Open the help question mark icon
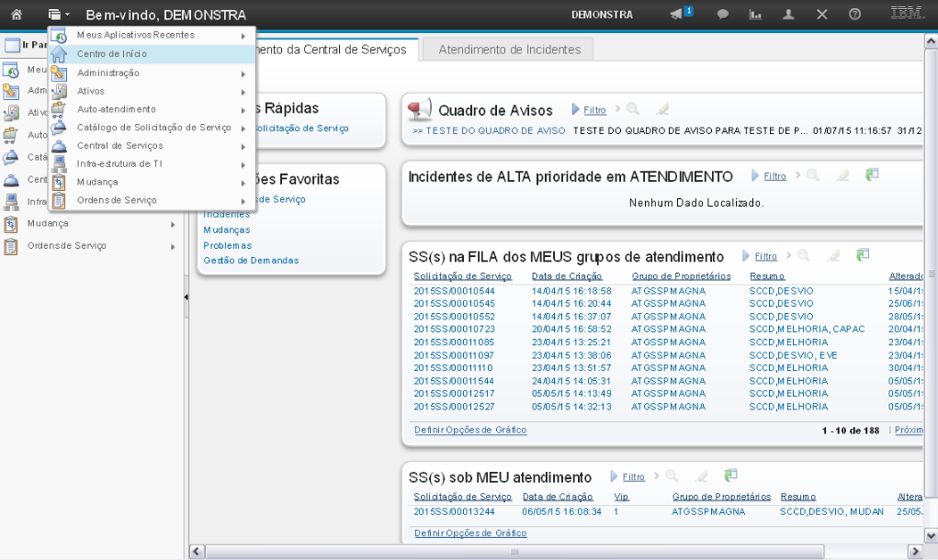 [x=854, y=15]
